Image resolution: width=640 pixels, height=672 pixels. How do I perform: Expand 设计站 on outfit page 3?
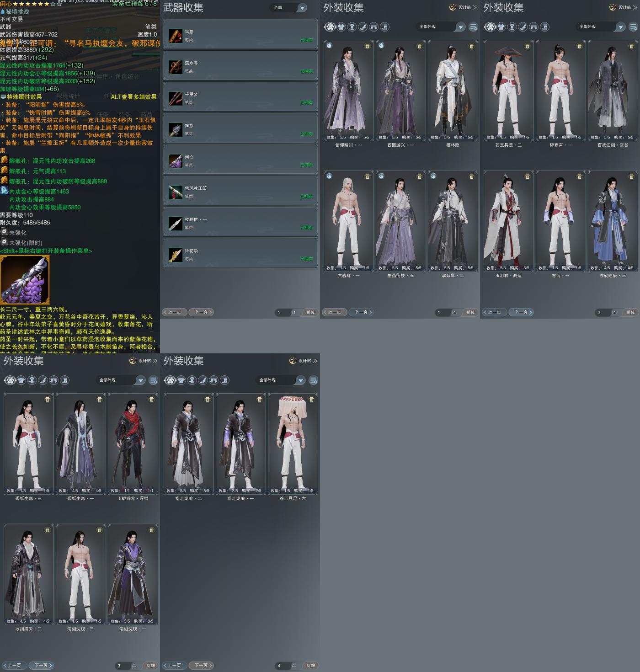144,361
